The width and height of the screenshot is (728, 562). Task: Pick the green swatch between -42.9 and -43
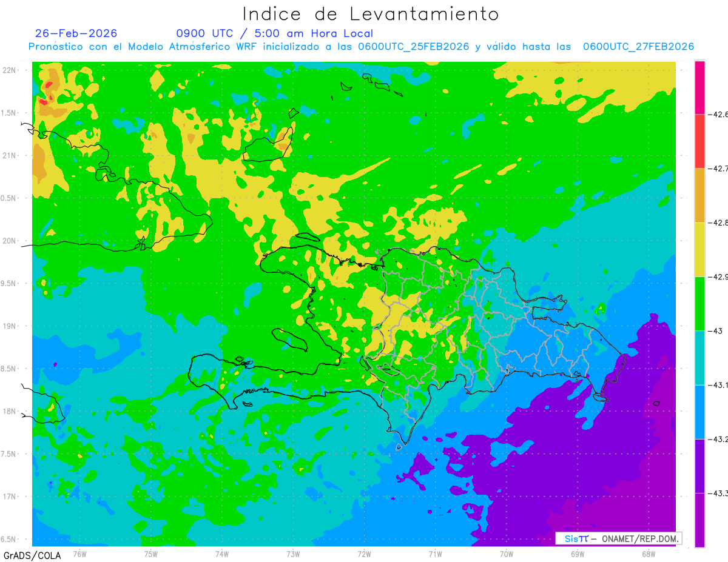[699, 303]
